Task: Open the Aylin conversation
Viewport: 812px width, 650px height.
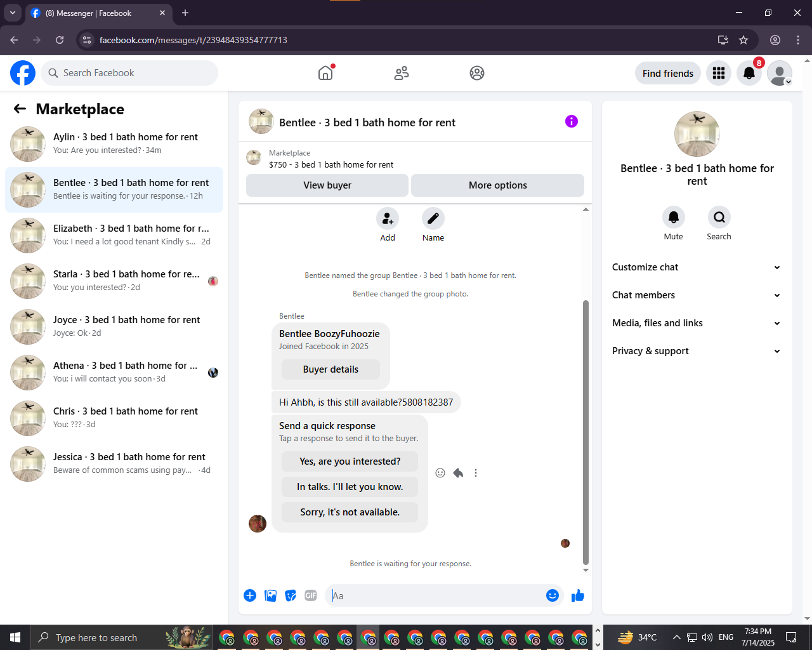Action: (x=114, y=144)
